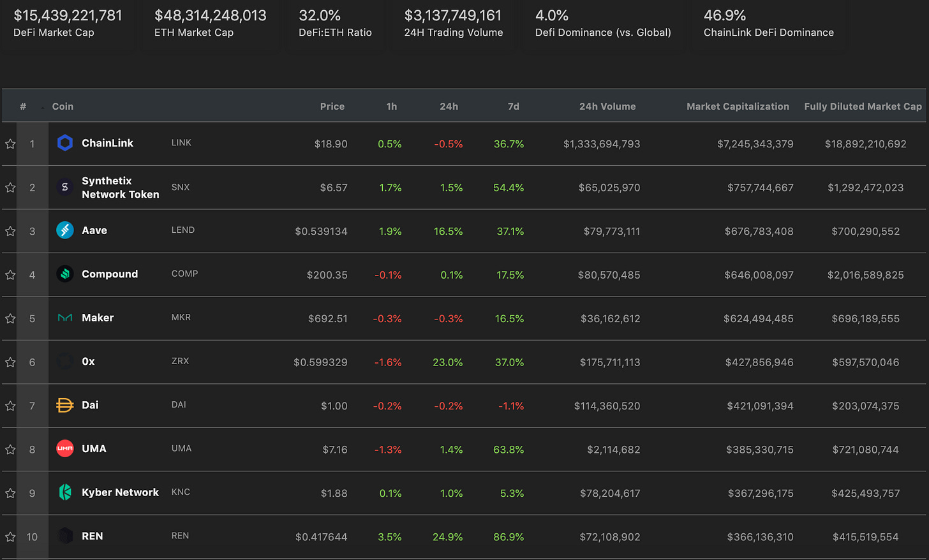Open the ChainLink coin page link
The width and height of the screenshot is (929, 560).
[x=107, y=143]
